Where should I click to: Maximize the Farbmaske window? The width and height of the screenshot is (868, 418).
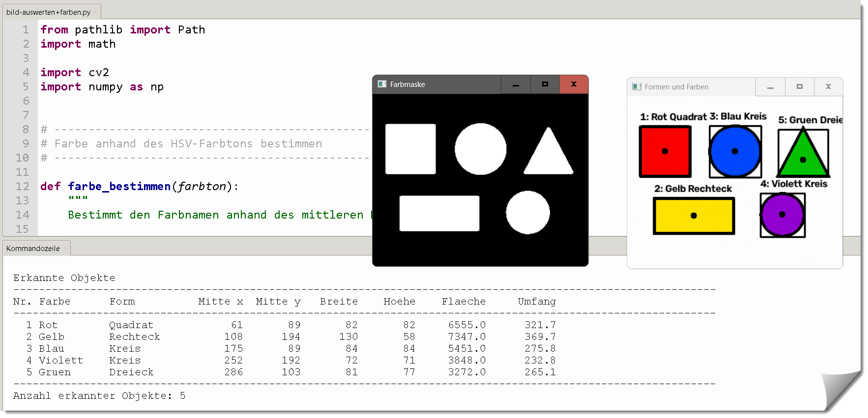pos(545,84)
